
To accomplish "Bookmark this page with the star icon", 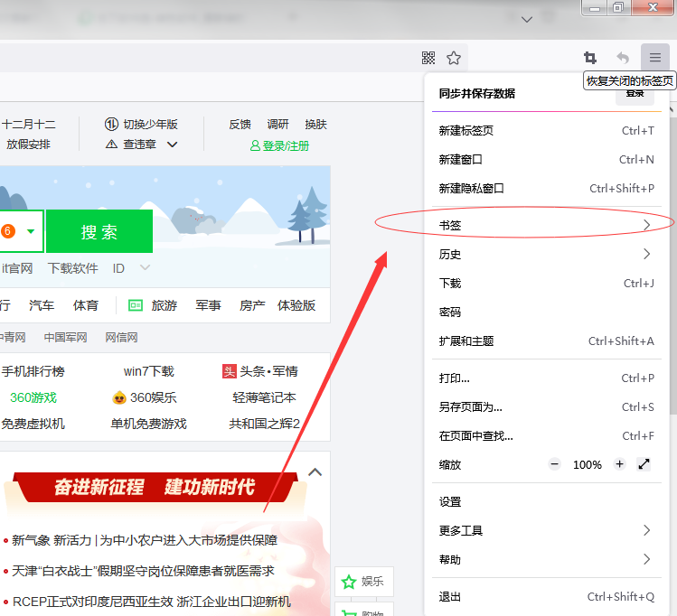I will click(454, 58).
